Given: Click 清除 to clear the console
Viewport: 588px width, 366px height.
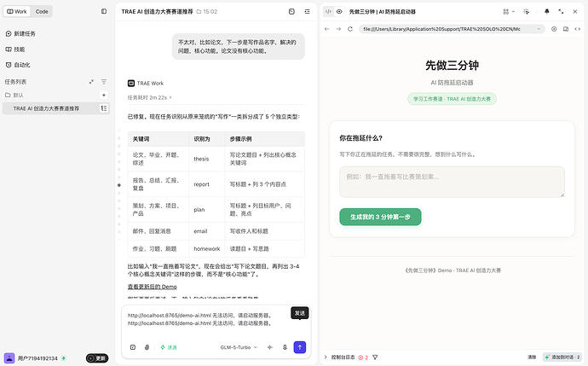Looking at the screenshot, I should click(x=532, y=357).
